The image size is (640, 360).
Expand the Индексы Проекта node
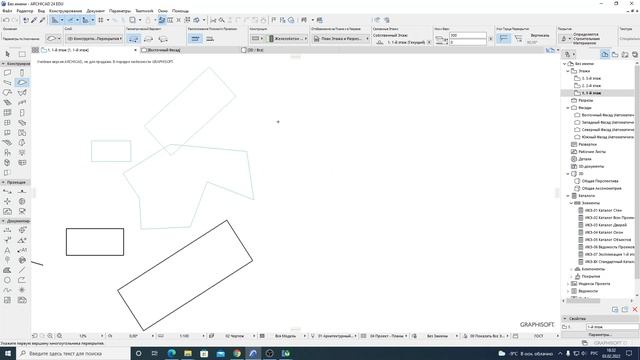pos(568,284)
